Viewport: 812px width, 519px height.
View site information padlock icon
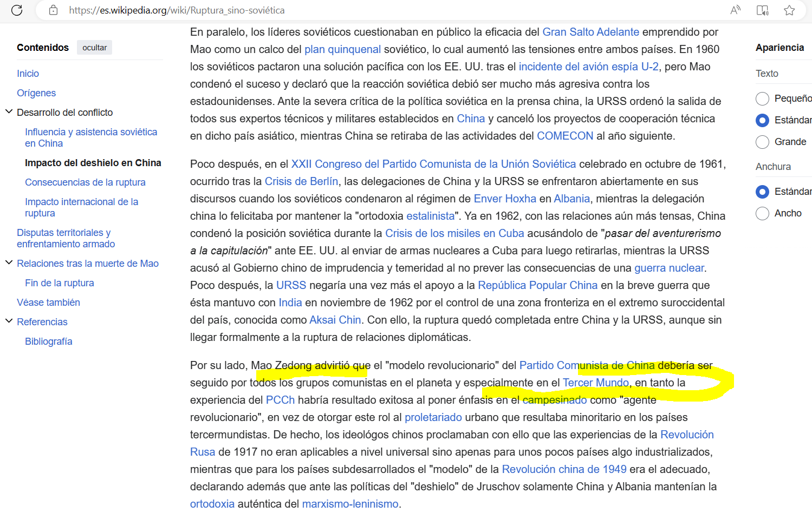(x=53, y=10)
